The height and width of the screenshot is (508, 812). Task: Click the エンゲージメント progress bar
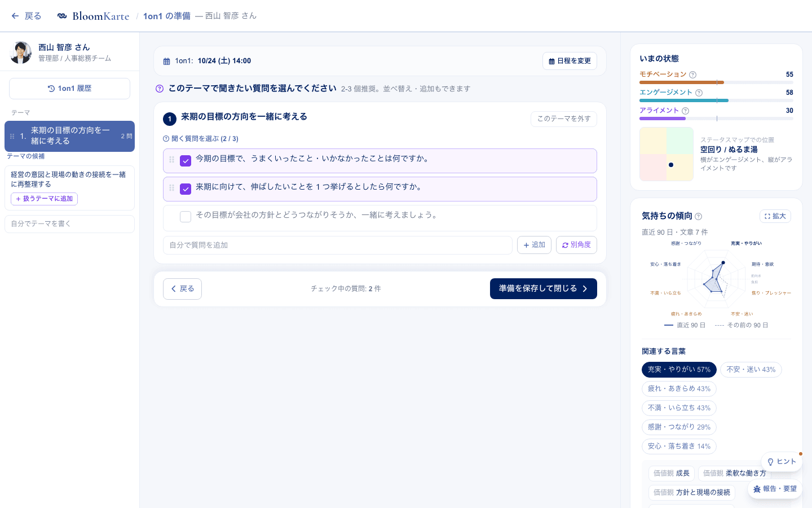point(716,100)
